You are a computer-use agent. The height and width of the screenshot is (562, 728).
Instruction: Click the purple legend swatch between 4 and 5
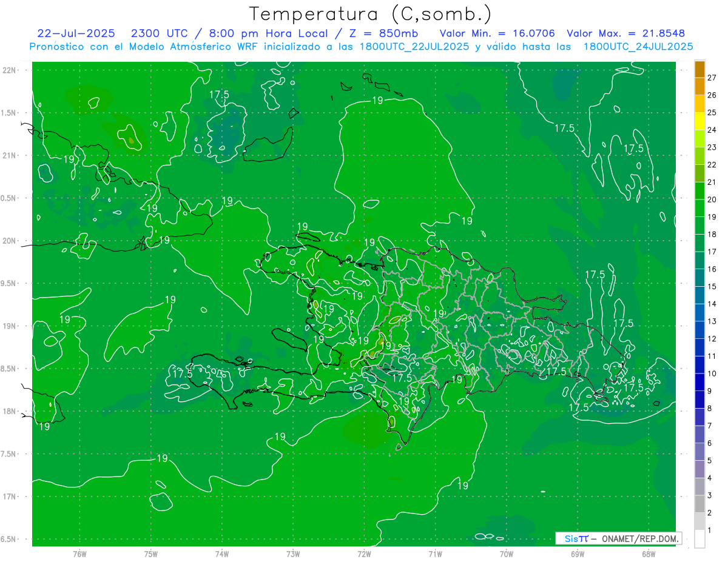(x=700, y=469)
